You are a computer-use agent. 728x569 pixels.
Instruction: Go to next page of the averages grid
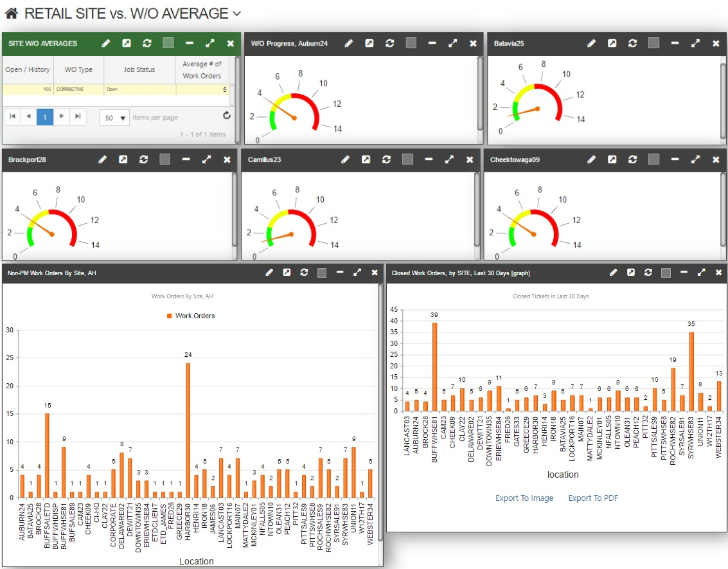point(61,116)
